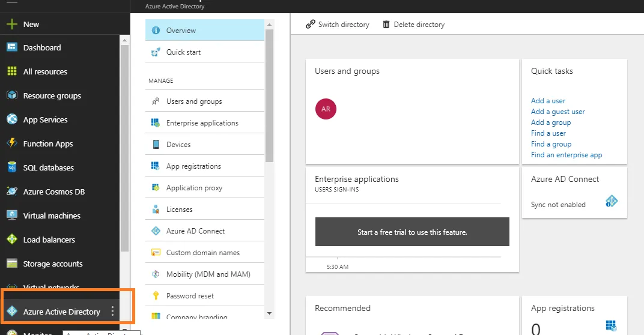Screen dimensions: 644x335
Task: Click the Application proxy icon
Action: (x=156, y=188)
